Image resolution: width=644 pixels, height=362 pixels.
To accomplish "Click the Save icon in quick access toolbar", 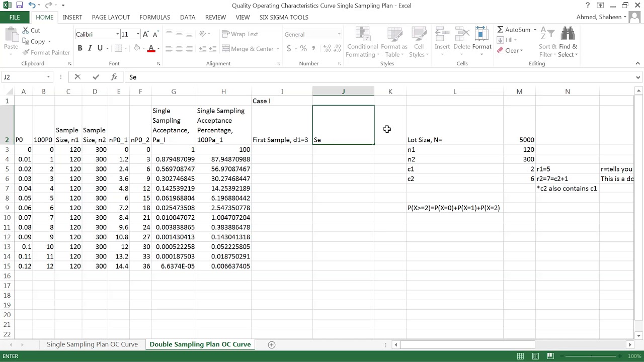I will pos(19,6).
